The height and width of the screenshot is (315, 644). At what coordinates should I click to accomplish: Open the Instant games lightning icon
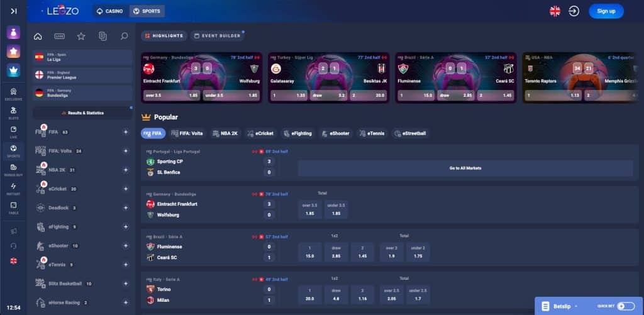pos(13,189)
